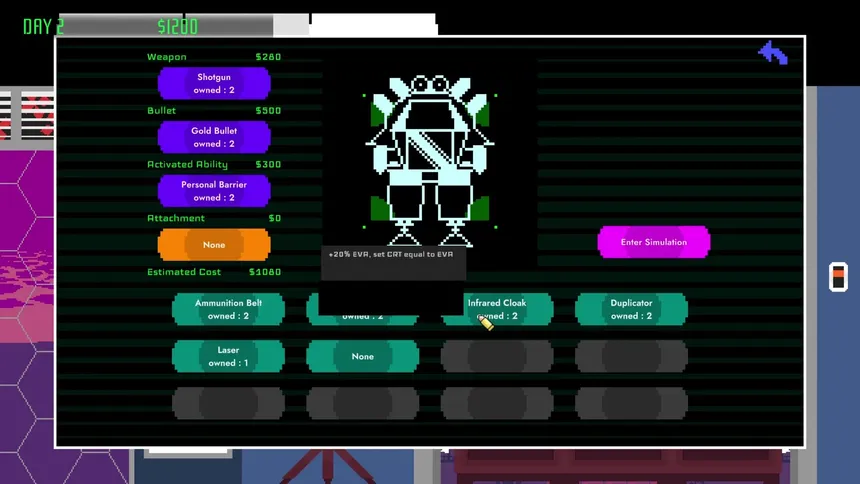Click the Weapon price $280
This screenshot has width=860, height=484.
pyautogui.click(x=268, y=57)
